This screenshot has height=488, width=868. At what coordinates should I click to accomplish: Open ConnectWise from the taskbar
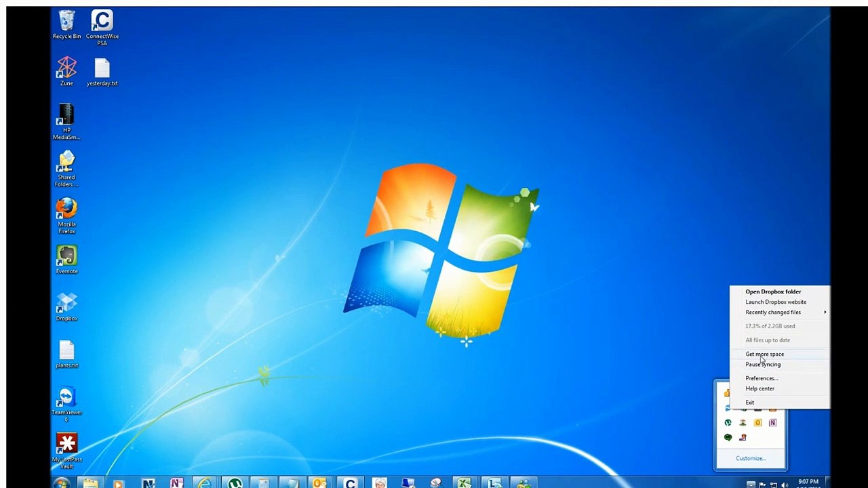coord(350,483)
